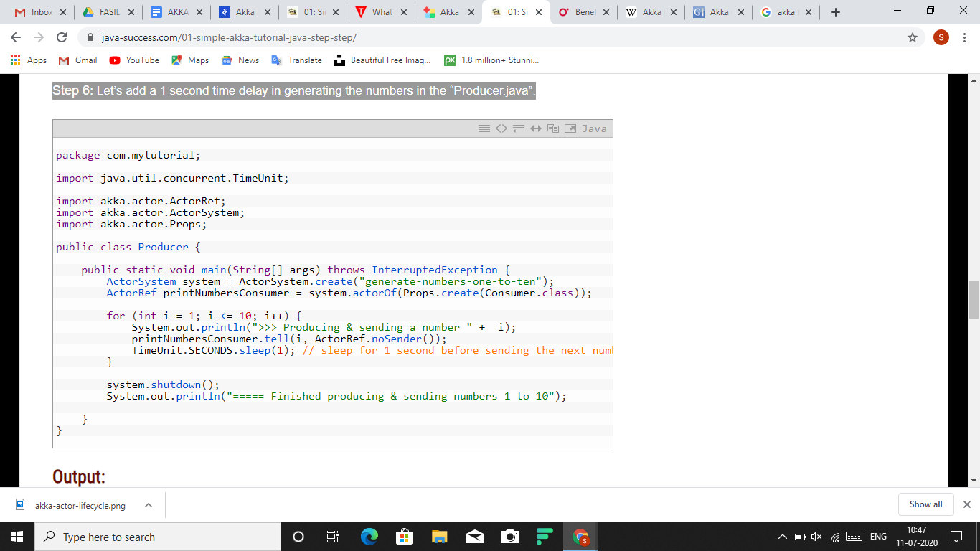Toggle plain code view icon
Image resolution: width=980 pixels, height=551 pixels.
501,128
